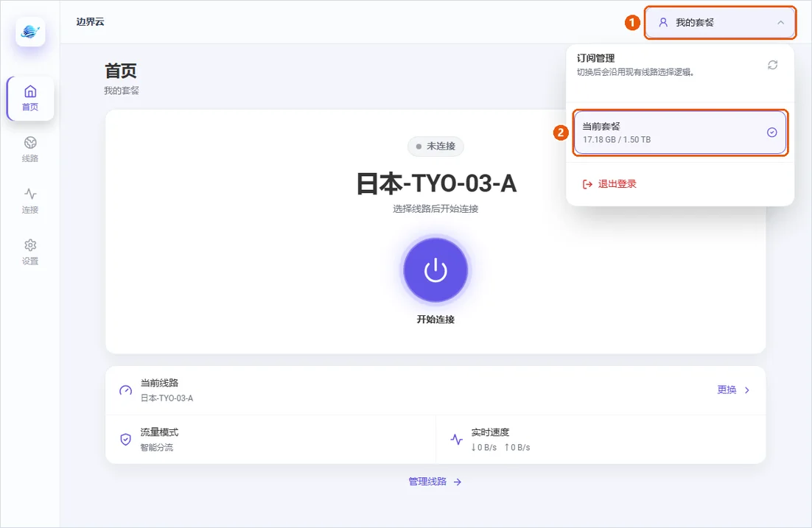Click the power button to connect

coord(435,270)
